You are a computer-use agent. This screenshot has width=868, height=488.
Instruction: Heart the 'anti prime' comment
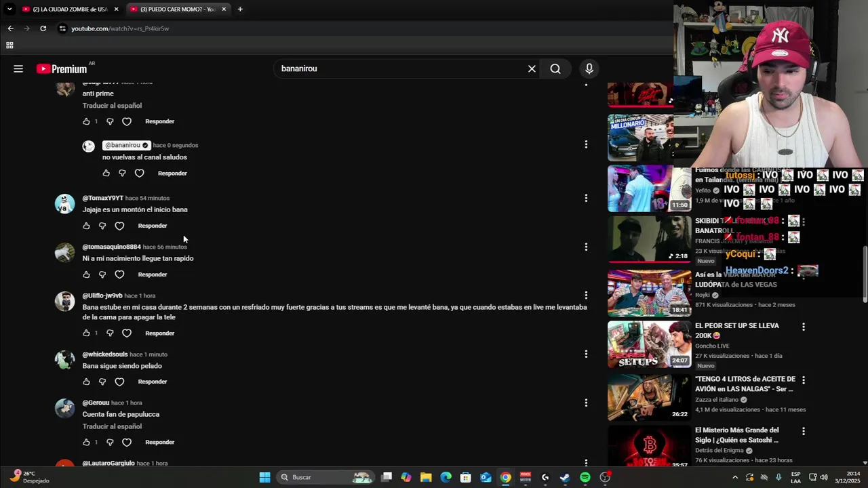127,121
